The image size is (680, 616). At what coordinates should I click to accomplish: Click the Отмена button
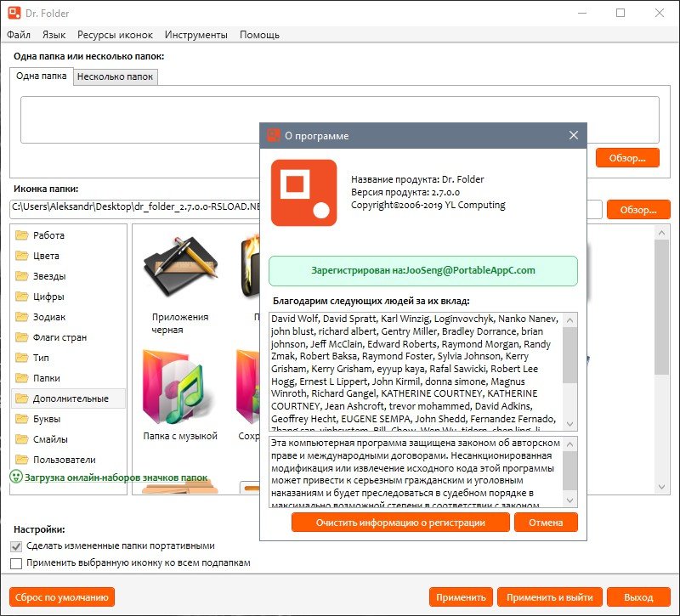click(x=546, y=523)
